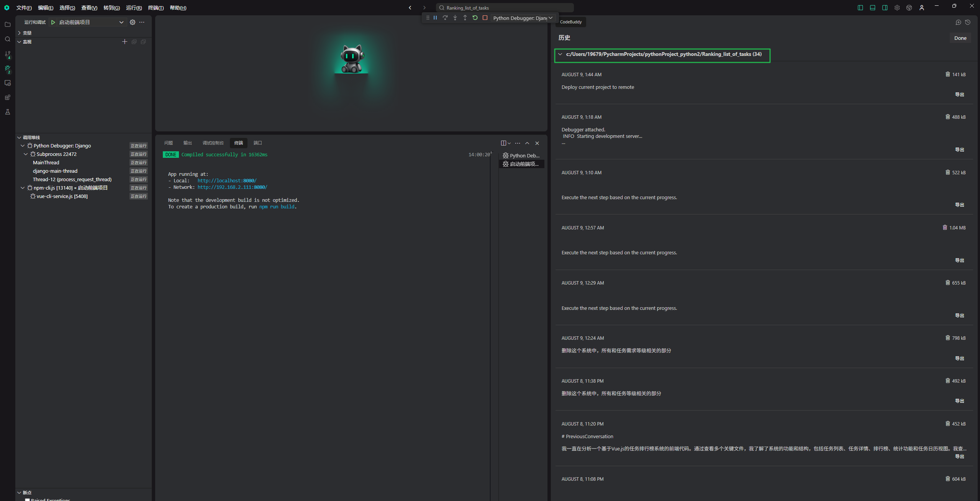Open launch.json gear settings icon
The height and width of the screenshot is (501, 980).
tap(133, 22)
